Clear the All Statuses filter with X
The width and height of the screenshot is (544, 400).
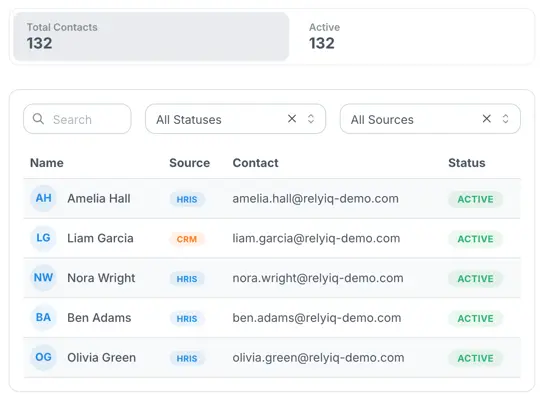click(x=292, y=119)
